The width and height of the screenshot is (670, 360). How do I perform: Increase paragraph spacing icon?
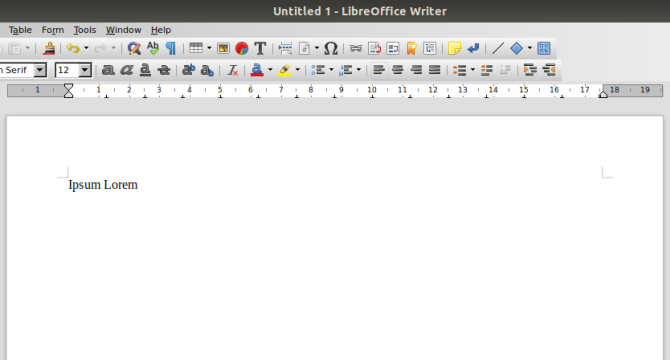pyautogui.click(x=487, y=70)
